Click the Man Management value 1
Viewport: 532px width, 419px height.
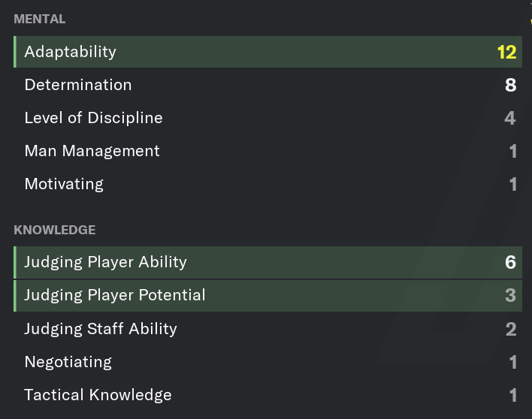513,151
